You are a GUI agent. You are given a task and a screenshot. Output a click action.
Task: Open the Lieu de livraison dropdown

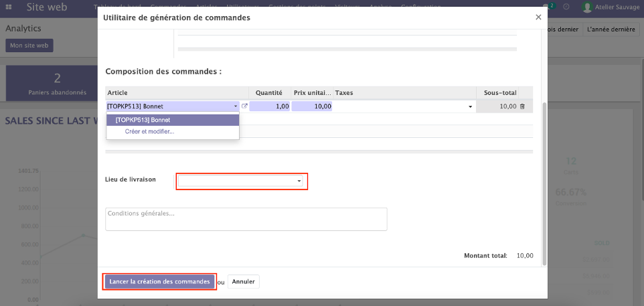(x=241, y=181)
